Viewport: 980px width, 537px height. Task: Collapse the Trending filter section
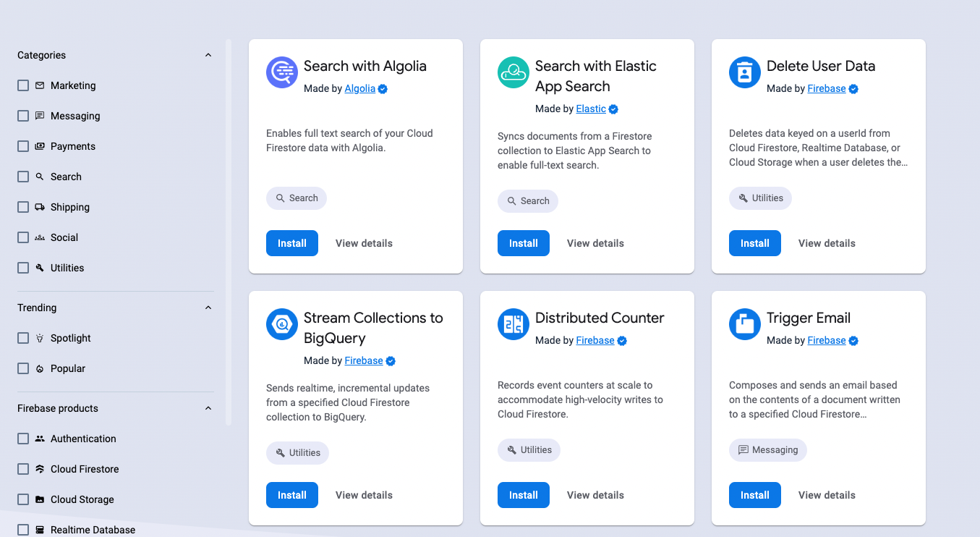pos(208,308)
